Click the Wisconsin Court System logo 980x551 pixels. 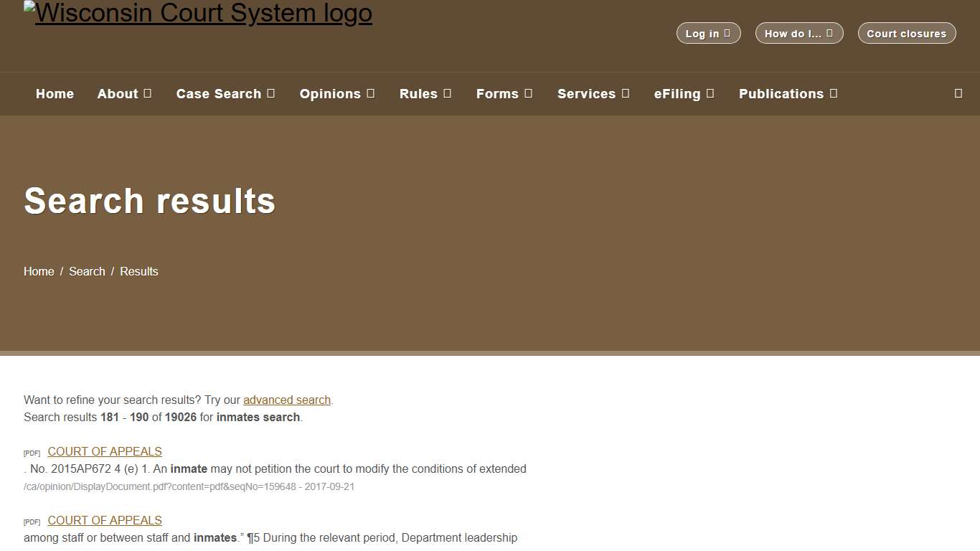point(198,13)
